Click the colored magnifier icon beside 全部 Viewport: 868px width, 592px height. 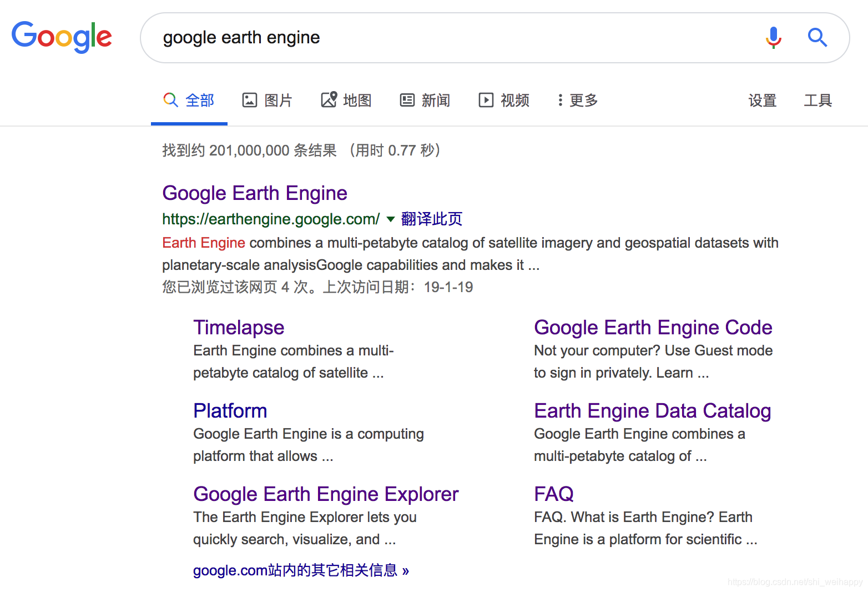click(x=170, y=100)
